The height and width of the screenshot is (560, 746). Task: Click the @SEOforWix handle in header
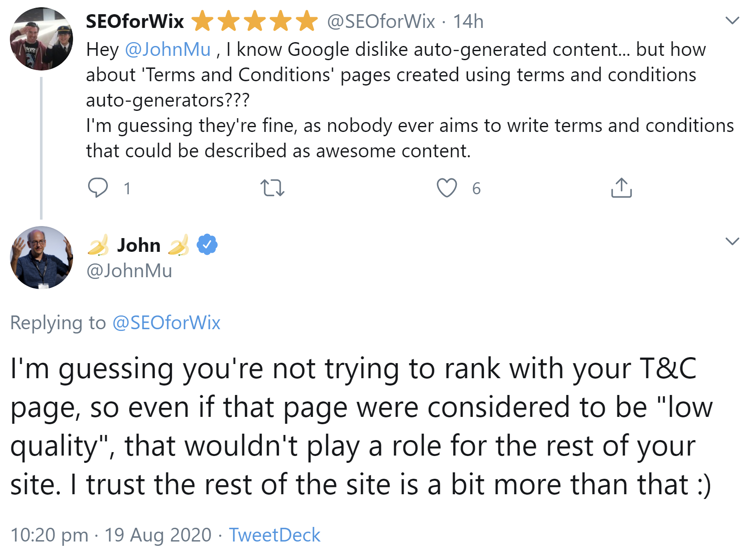(x=381, y=21)
